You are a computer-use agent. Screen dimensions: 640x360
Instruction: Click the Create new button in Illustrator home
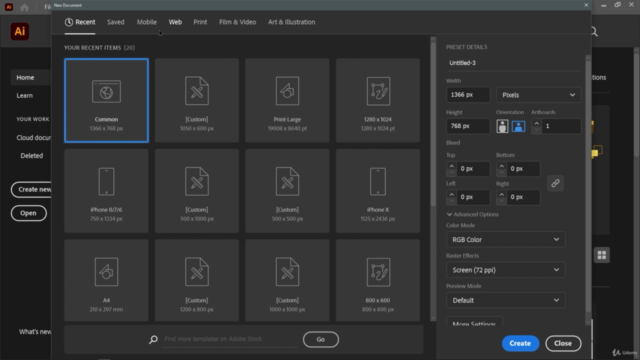tap(32, 189)
